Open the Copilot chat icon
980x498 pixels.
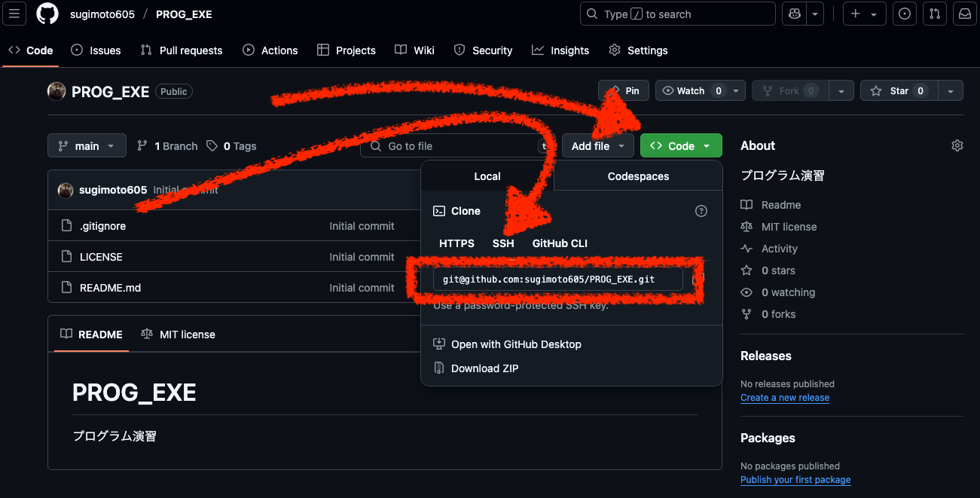[794, 14]
